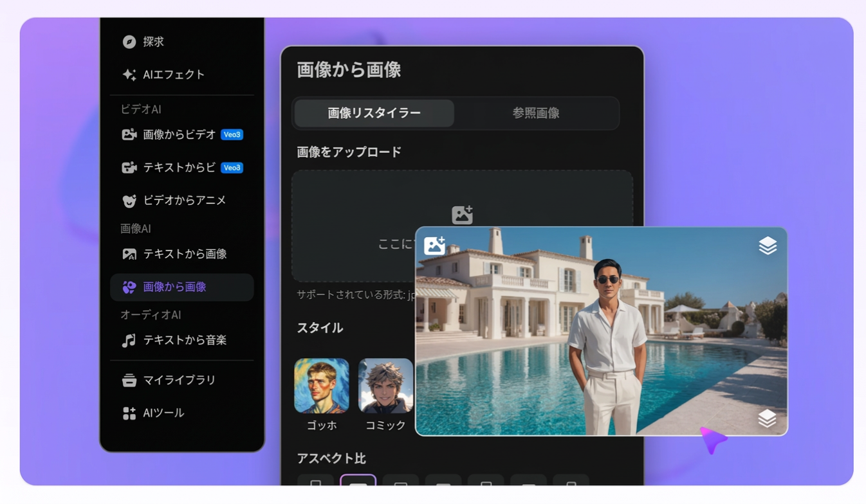866x504 pixels.
Task: Open テキストから画像 via its picture icon
Action: (129, 254)
